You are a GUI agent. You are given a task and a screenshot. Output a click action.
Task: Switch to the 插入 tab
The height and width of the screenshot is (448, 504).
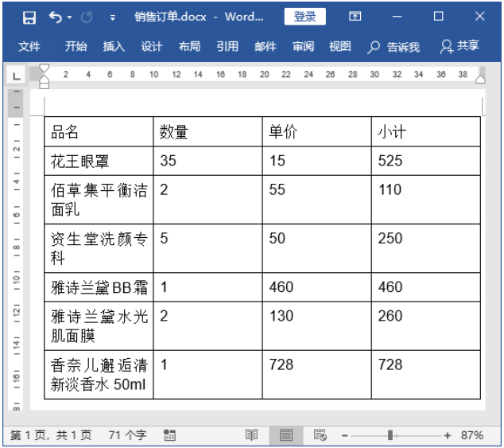tap(114, 46)
